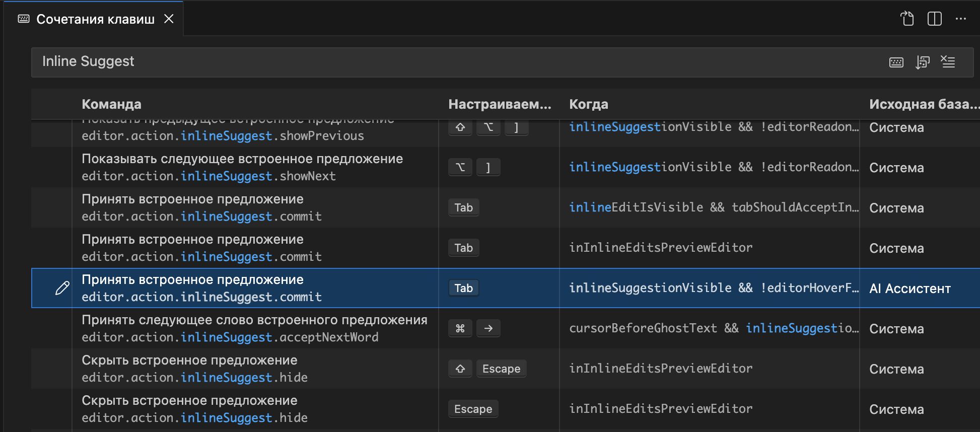
Task: Split the editor to the right
Action: (x=935, y=19)
